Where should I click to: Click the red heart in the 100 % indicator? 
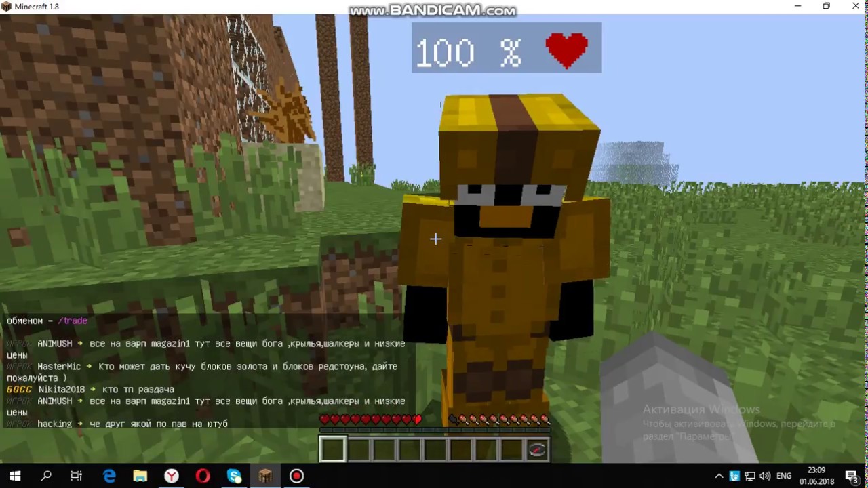point(567,49)
